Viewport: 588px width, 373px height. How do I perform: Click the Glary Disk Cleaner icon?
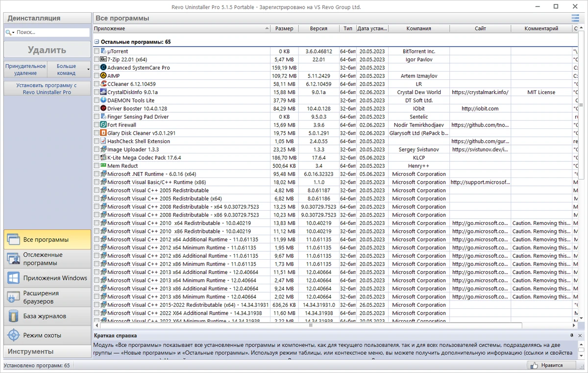coord(103,133)
